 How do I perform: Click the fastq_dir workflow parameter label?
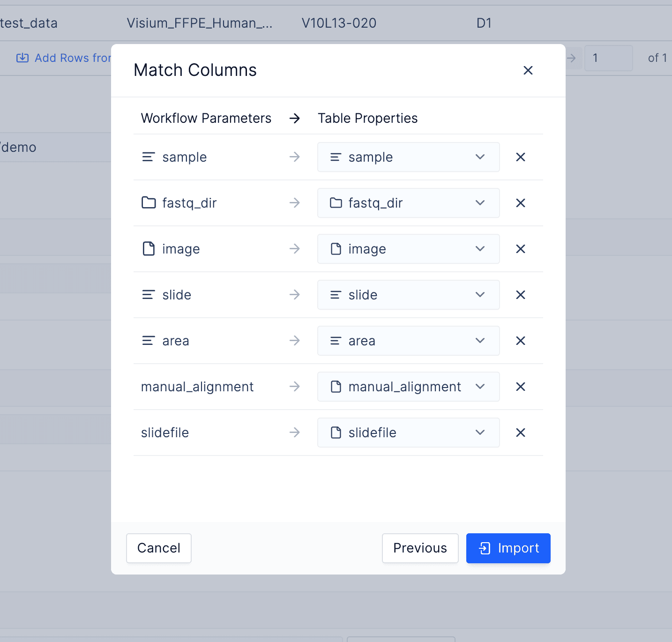[189, 203]
